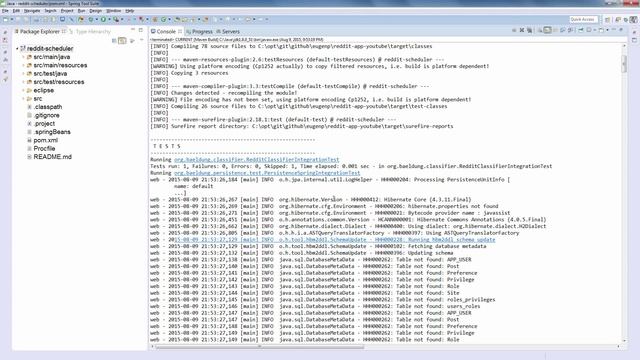Click Collapse All in Package Explorer toolbar
Screen dimensions: 640x360
[x=114, y=40]
